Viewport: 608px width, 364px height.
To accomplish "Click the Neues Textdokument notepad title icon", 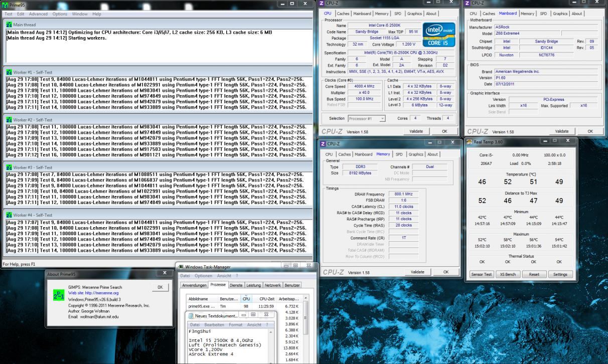I will 191,315.
